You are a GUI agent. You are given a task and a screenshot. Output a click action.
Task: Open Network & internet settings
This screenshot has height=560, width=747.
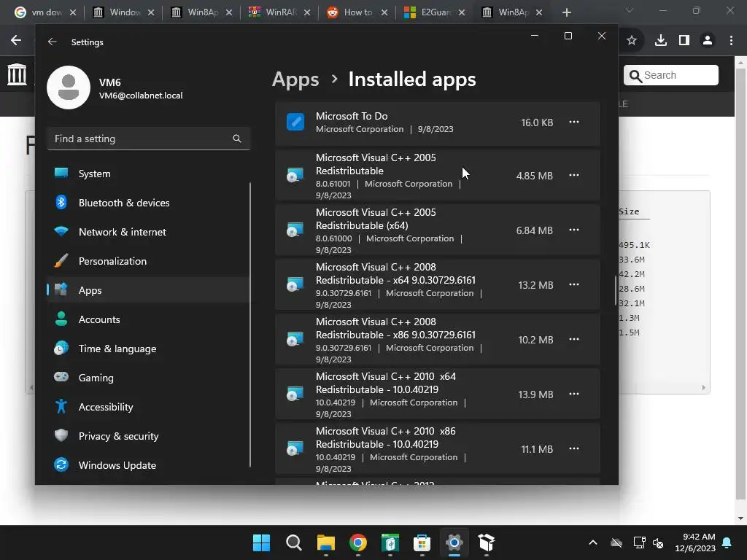point(148,232)
